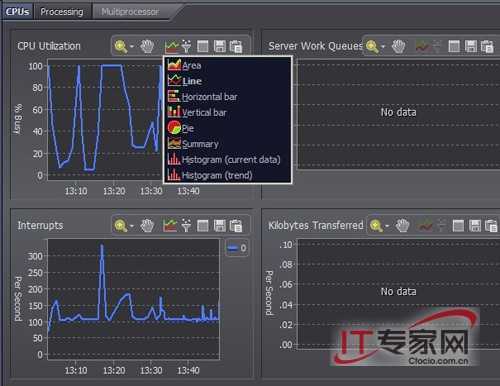The width and height of the screenshot is (500, 386).
Task: Click zoom magnifier in Server Work Queues
Action: pyautogui.click(x=372, y=46)
